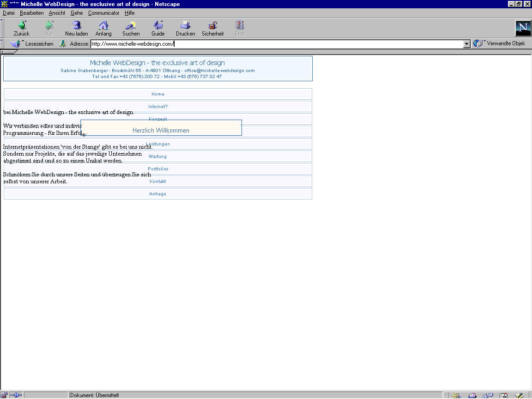Reload page with Neu laden

(x=76, y=28)
